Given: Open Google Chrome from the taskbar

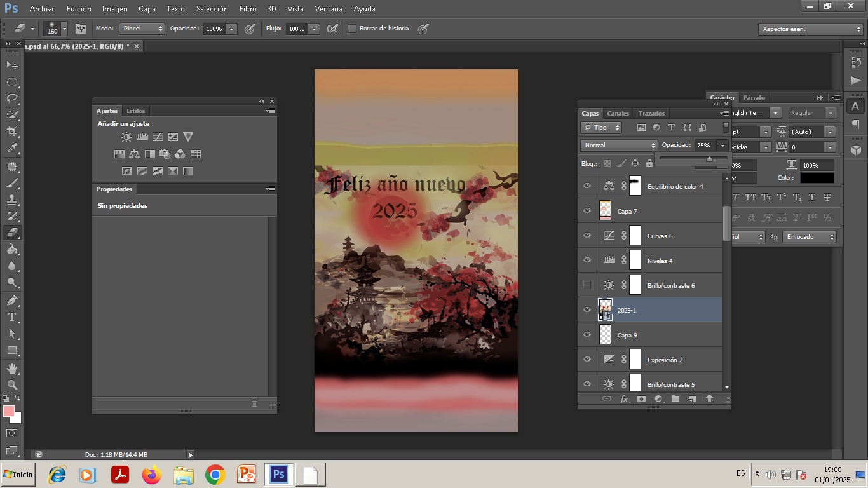Looking at the screenshot, I should pos(215,475).
